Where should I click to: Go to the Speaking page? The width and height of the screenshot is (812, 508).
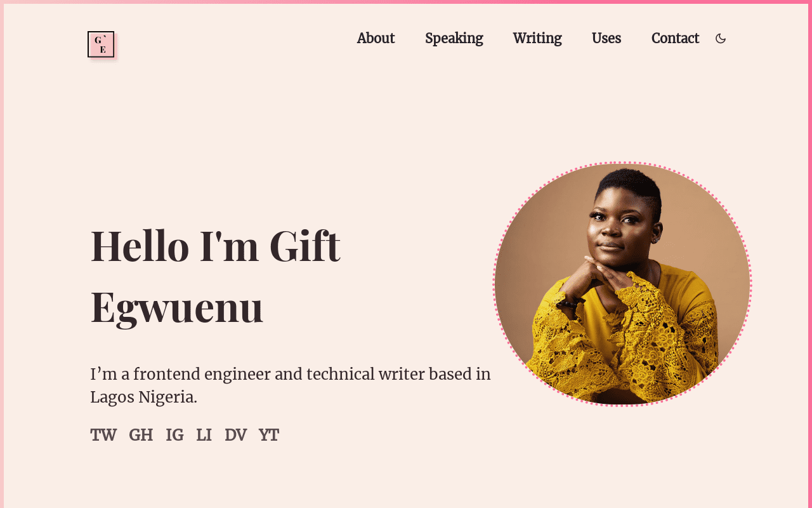(x=454, y=39)
